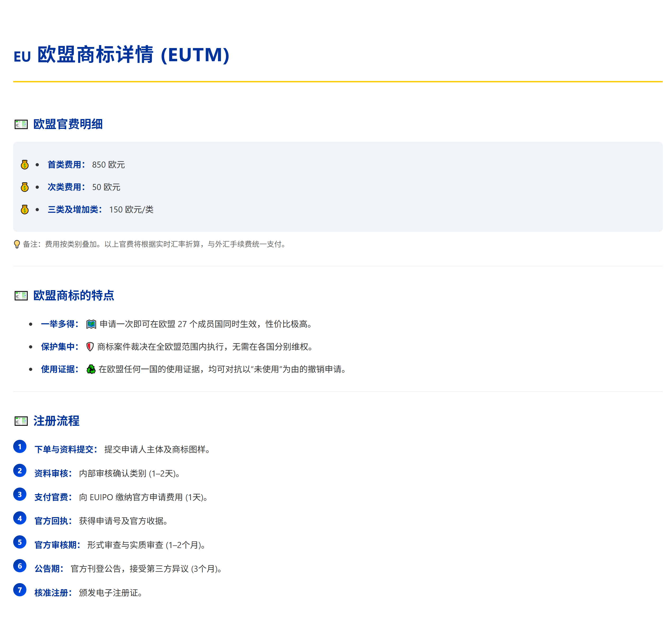
Task: Click the blue step 1 circle
Action: pos(20,446)
